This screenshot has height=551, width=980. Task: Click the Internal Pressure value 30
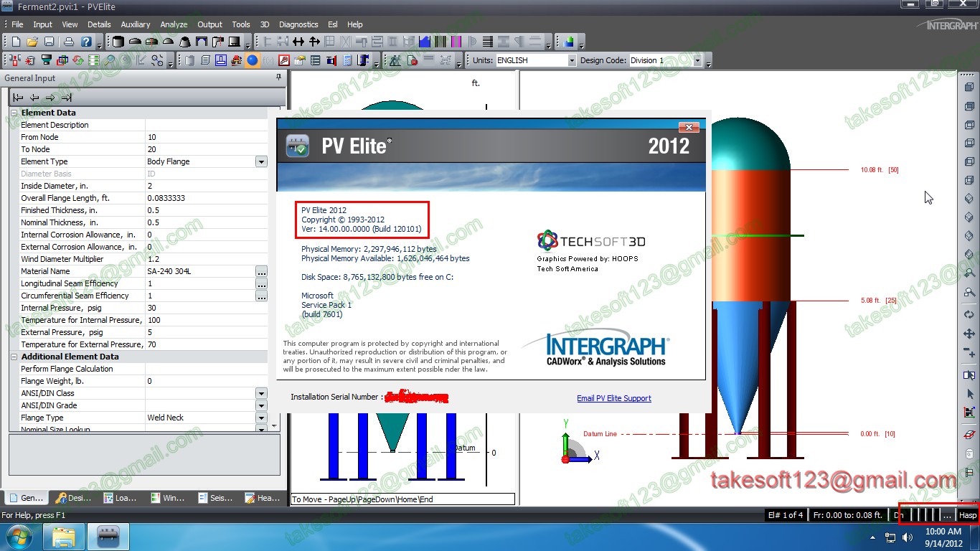tap(207, 309)
